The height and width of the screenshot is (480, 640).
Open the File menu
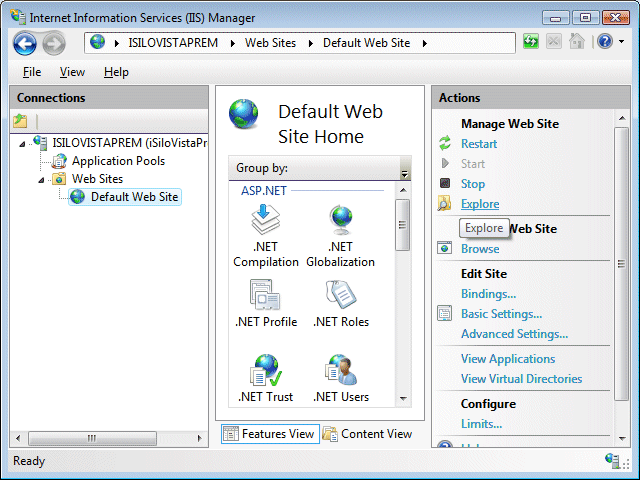32,72
